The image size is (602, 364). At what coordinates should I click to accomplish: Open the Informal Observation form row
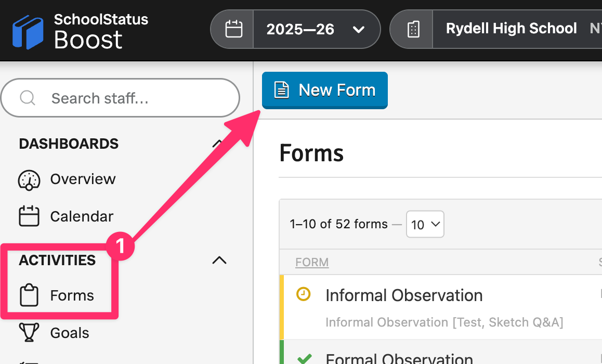click(x=441, y=307)
